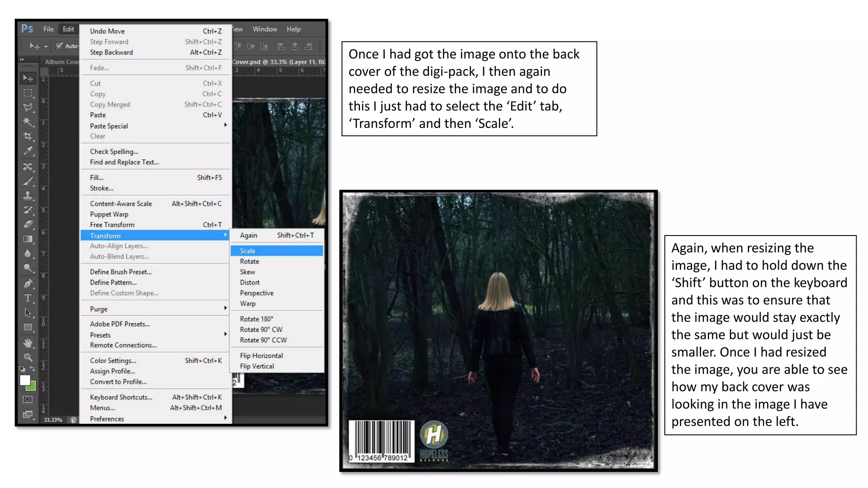This screenshot has height=488, width=868.
Task: Select the Rectangular Marquee tool
Action: [x=28, y=93]
